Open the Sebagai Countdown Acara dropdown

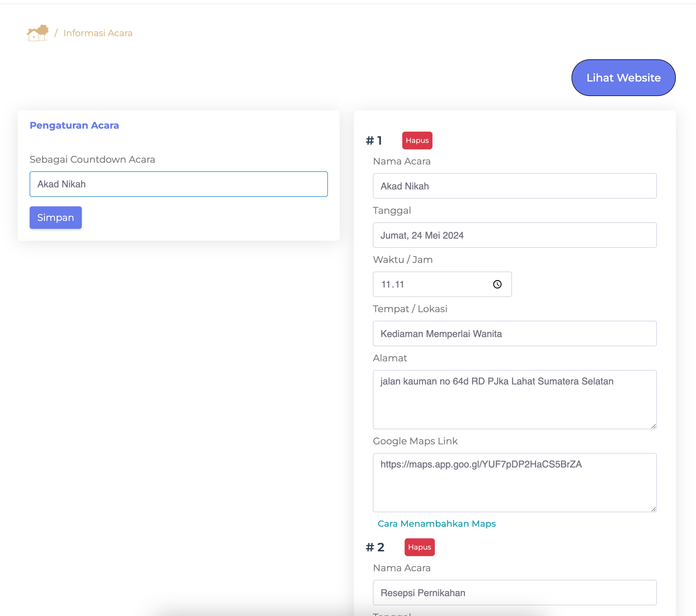(178, 184)
